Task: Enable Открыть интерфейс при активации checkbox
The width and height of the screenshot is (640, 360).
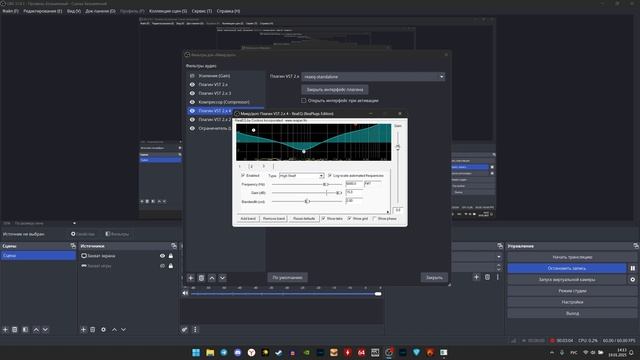Action: [304, 100]
